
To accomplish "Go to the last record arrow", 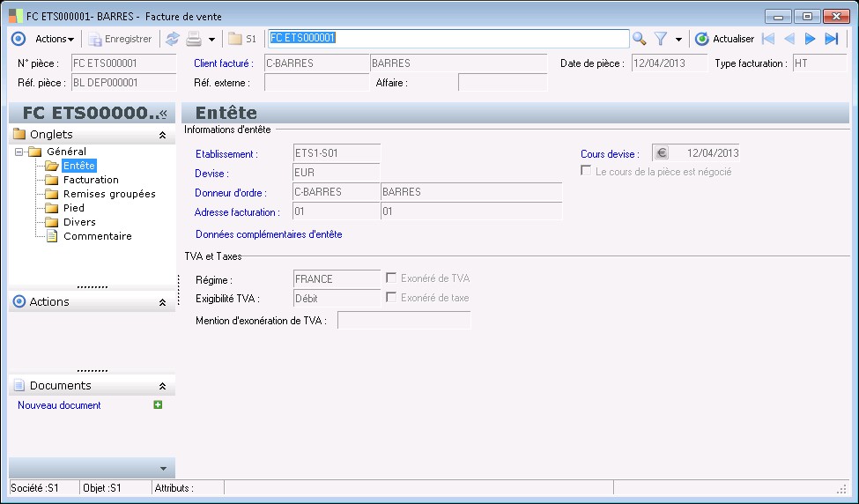I will pyautogui.click(x=832, y=39).
